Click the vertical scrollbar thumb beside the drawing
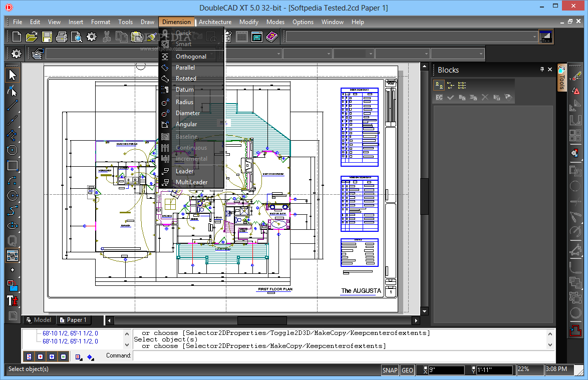The image size is (588, 380). point(425,196)
